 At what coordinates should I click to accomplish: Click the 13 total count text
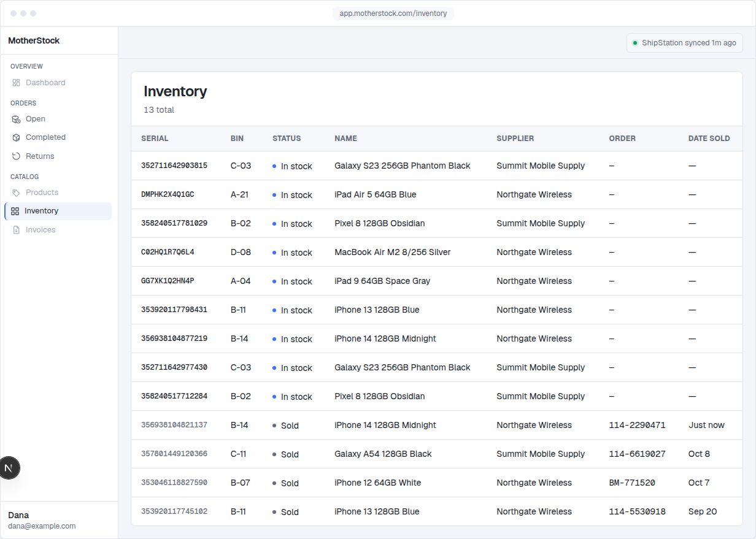point(159,110)
